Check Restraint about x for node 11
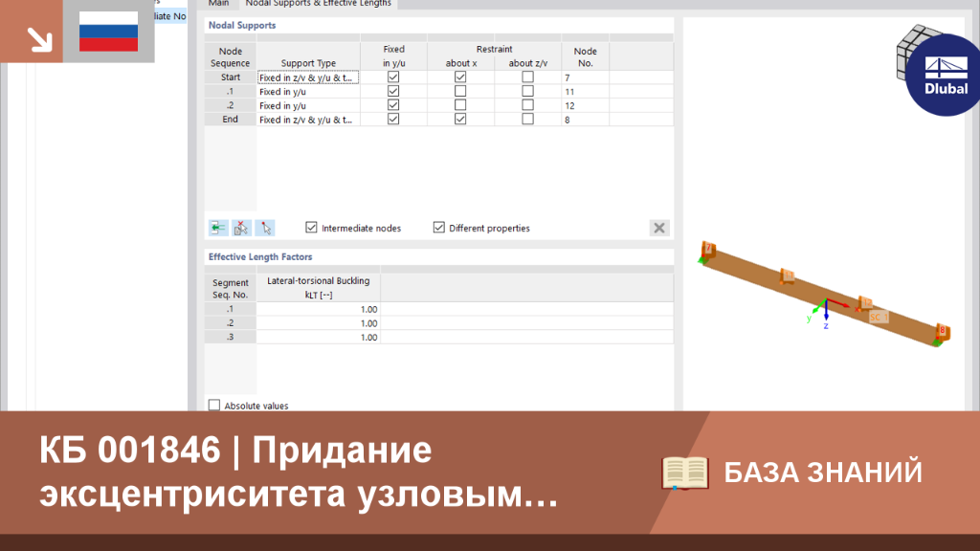Viewport: 980px width, 551px height. click(460, 91)
